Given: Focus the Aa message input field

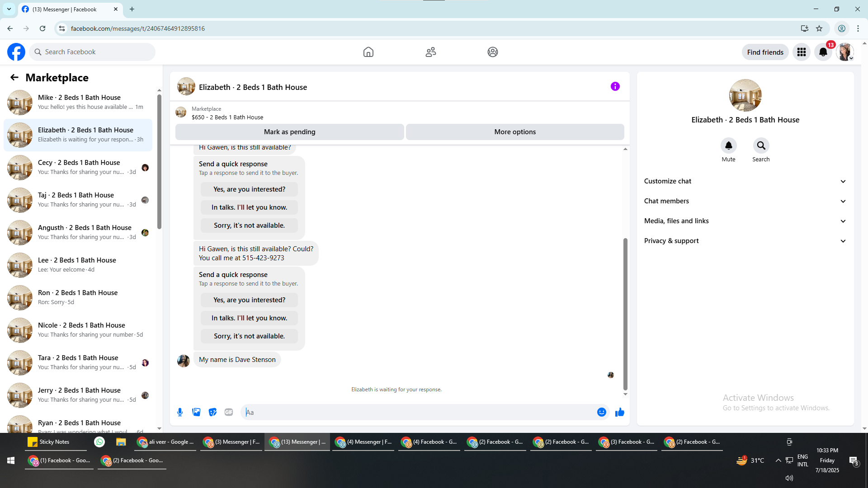Looking at the screenshot, I should click(x=418, y=412).
